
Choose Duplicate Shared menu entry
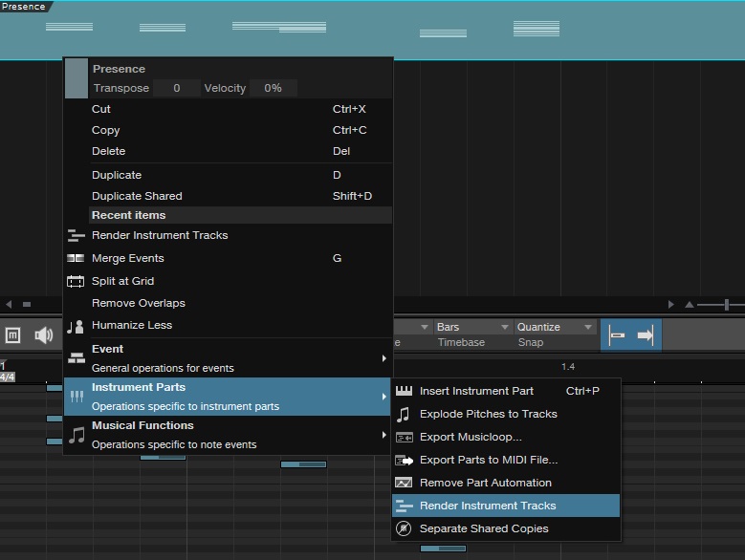[228, 196]
